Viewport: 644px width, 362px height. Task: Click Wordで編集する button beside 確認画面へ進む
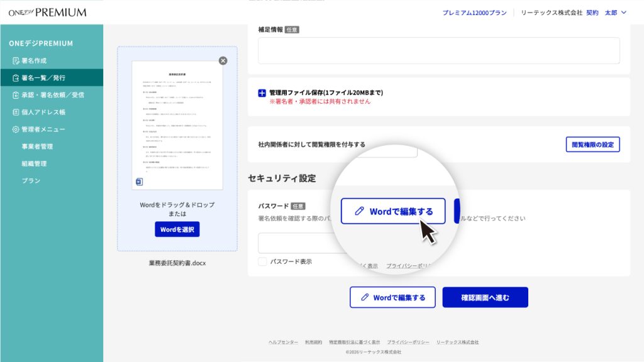click(392, 297)
